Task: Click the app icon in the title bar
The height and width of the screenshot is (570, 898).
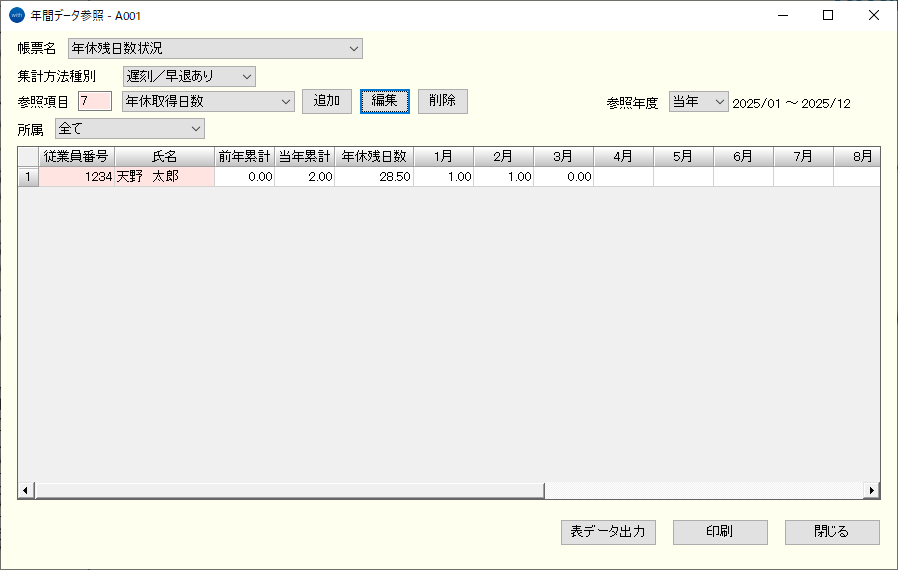Action: pos(17,15)
